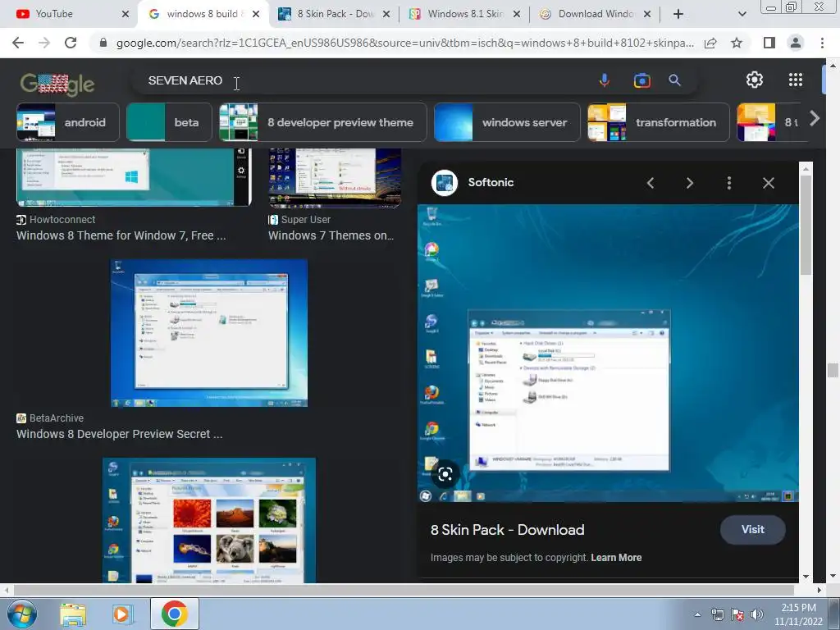Show previous image in the Softonic preview
The width and height of the screenshot is (840, 630).
[651, 183]
